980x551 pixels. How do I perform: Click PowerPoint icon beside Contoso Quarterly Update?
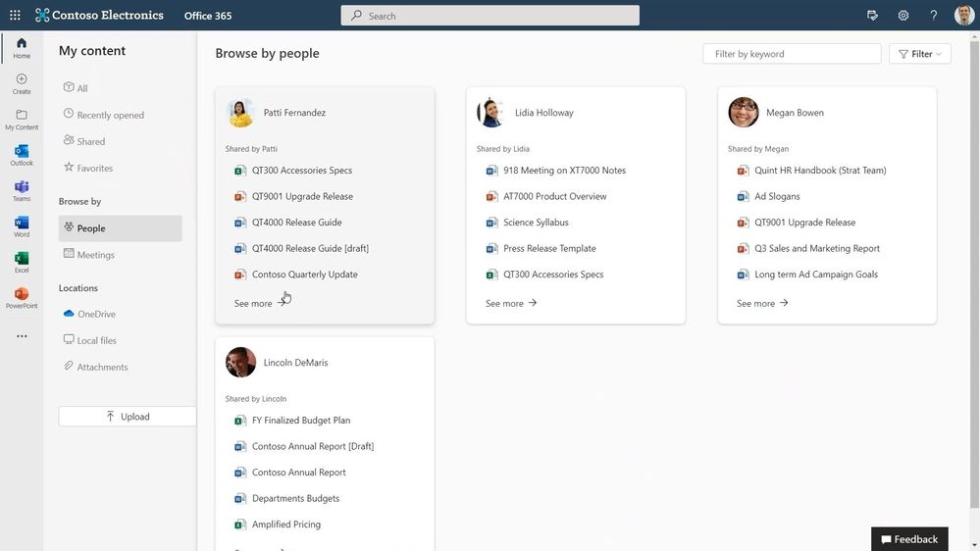(240, 275)
